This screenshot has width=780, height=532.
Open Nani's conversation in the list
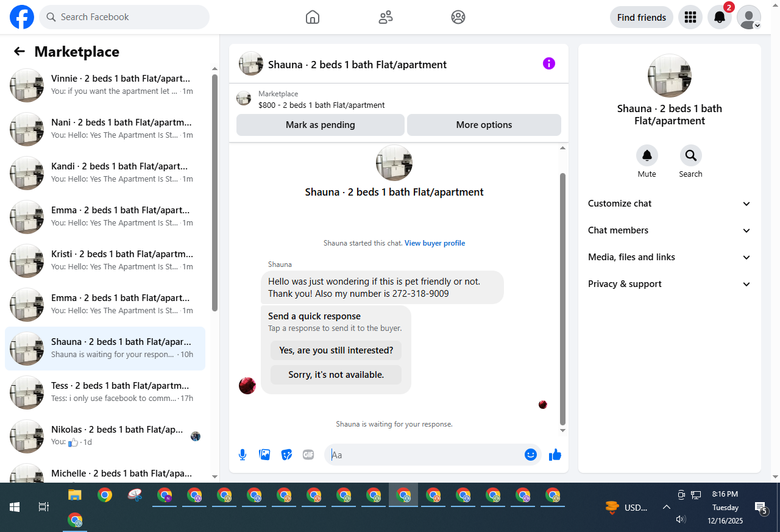(x=105, y=129)
